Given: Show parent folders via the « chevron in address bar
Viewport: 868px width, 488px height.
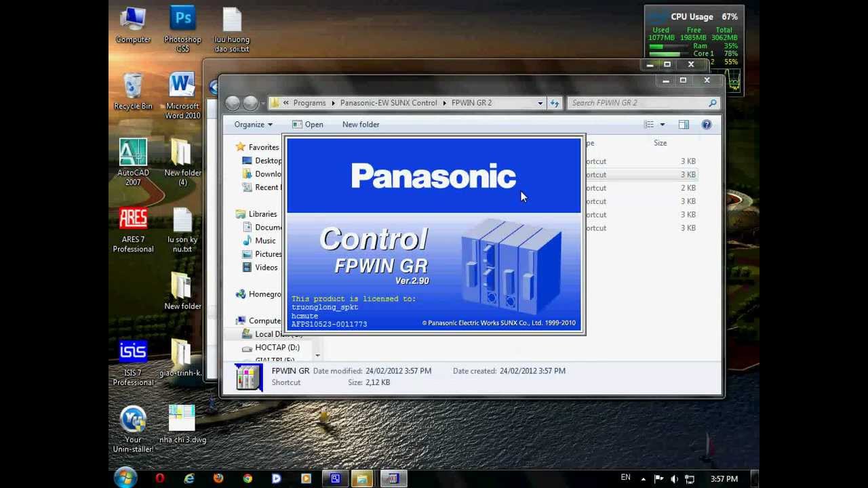Looking at the screenshot, I should 286,103.
